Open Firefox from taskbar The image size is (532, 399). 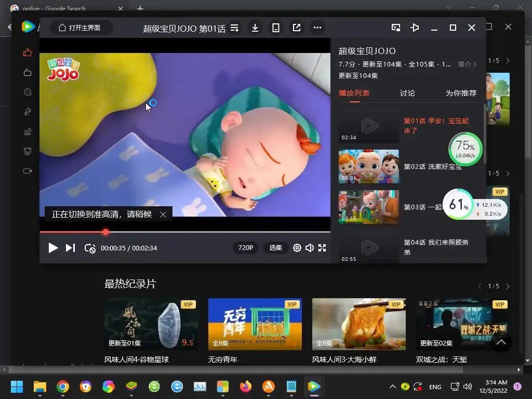(x=246, y=387)
